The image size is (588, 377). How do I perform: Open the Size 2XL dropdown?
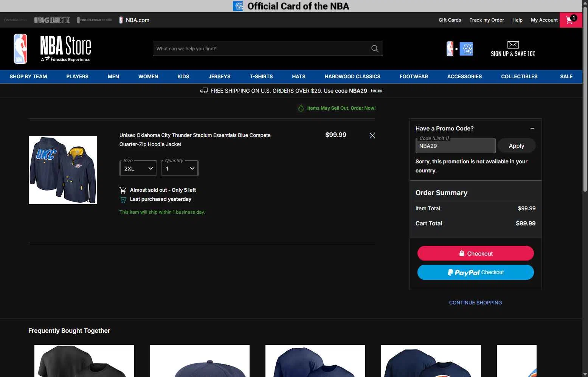point(138,168)
